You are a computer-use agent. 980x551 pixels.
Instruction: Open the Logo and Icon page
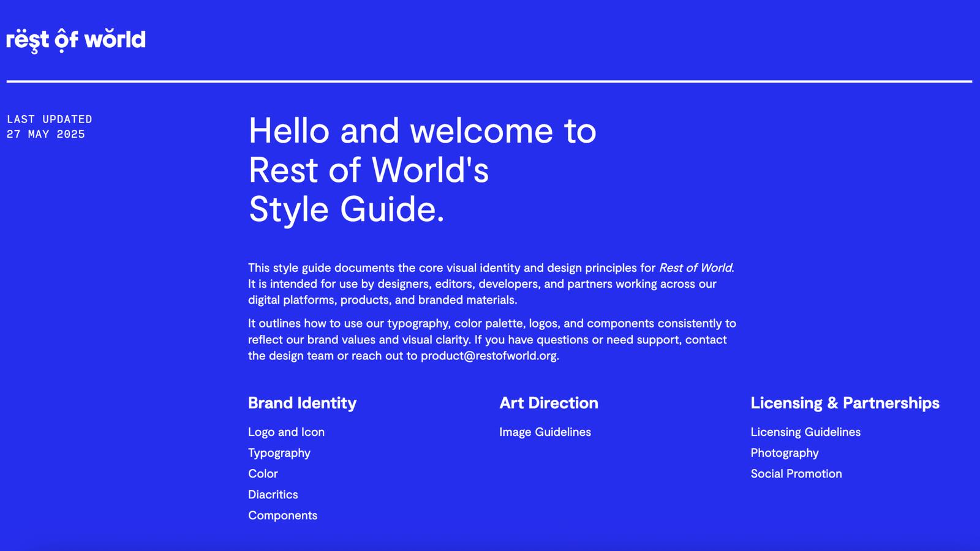coord(286,432)
